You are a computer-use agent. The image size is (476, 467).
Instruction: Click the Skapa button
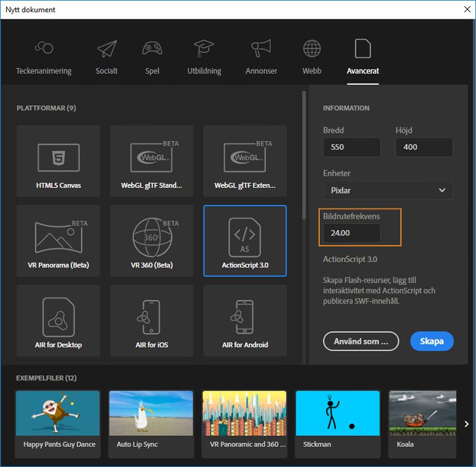tap(431, 341)
